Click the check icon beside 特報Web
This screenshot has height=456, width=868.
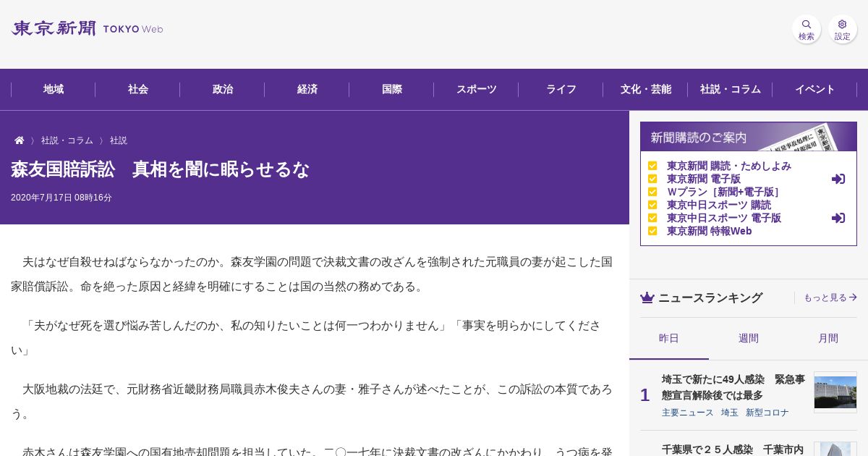tap(652, 231)
